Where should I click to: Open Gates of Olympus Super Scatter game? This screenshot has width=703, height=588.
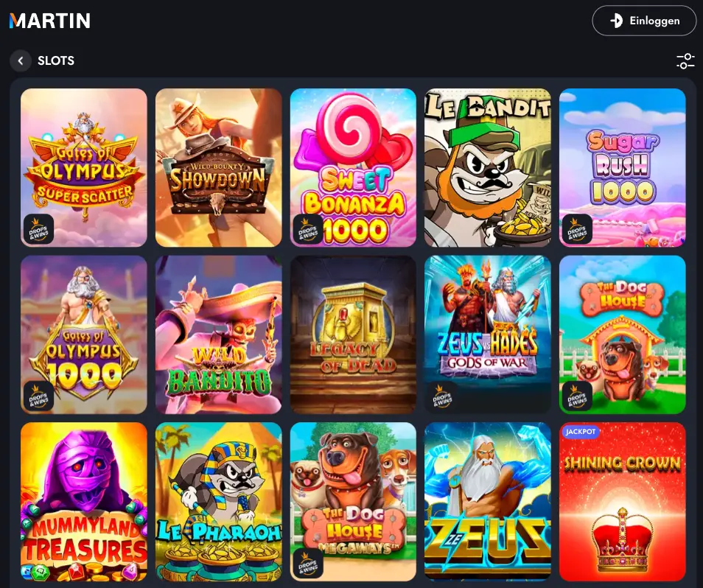[84, 167]
